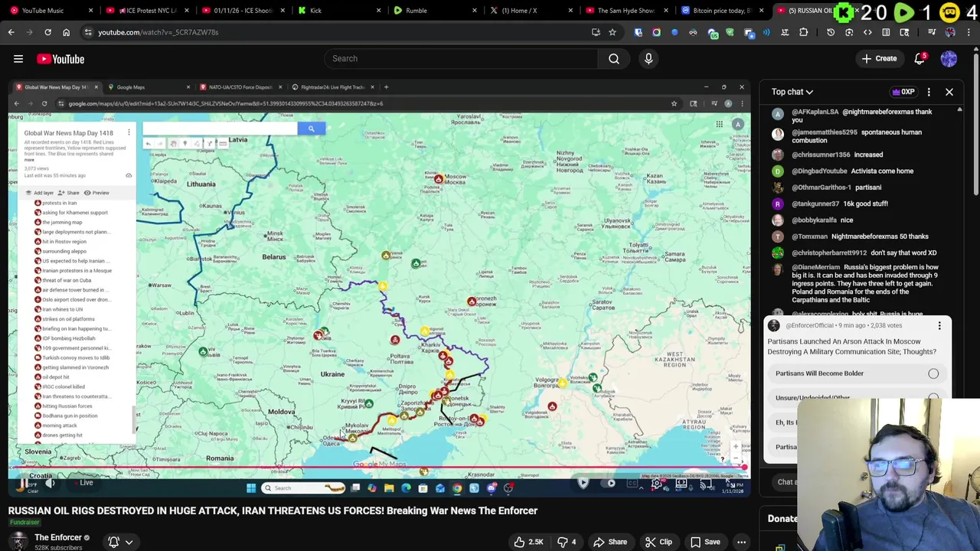Dislike the video with thumbs down

point(567,542)
